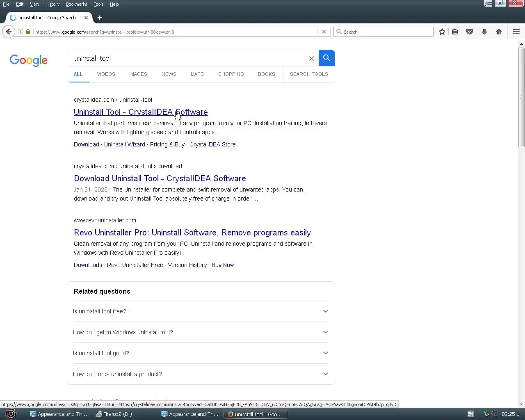Click the 'Uninstall Wizard' sitelink

125,144
